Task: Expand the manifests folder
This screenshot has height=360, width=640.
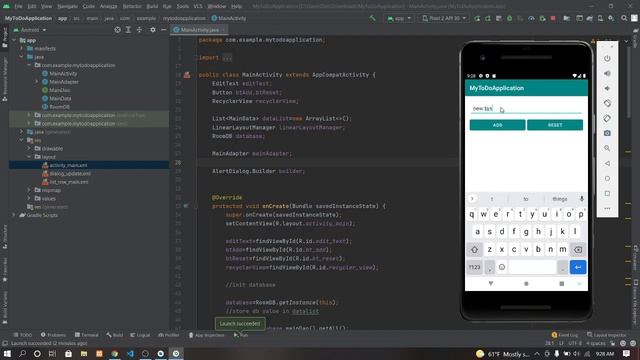Action: click(x=22, y=48)
